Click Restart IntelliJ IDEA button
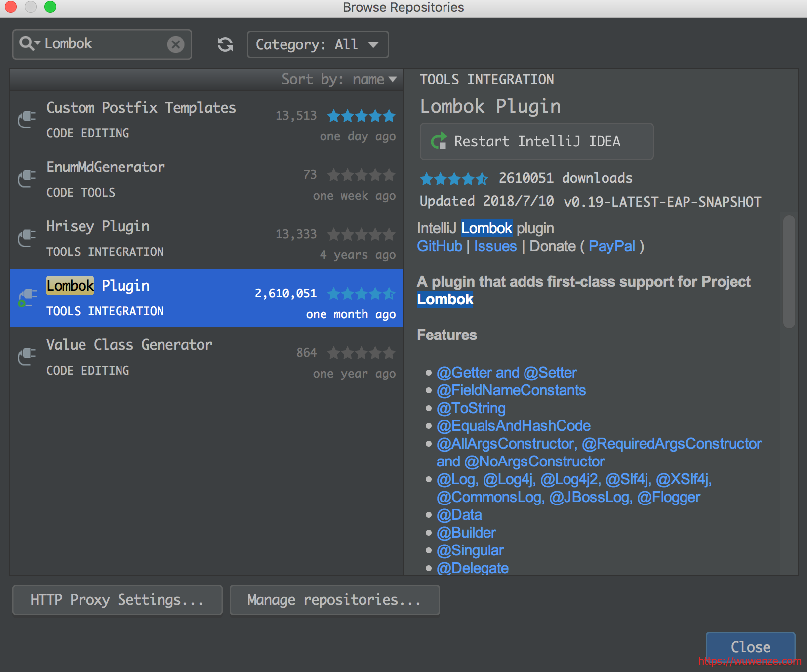The width and height of the screenshot is (807, 672). (536, 141)
